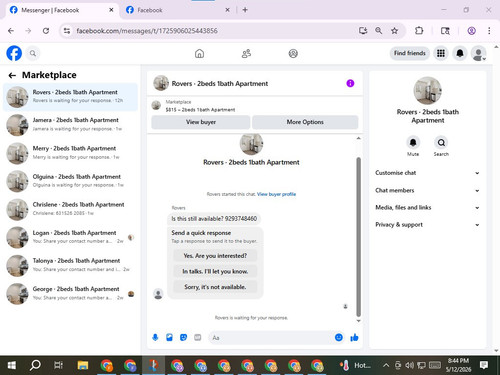
Task: Attach a file icon in composer
Action: (169, 338)
